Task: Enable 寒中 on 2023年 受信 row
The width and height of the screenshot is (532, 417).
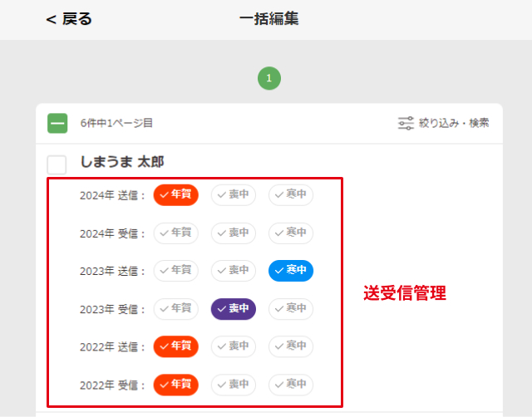Action: 291,309
